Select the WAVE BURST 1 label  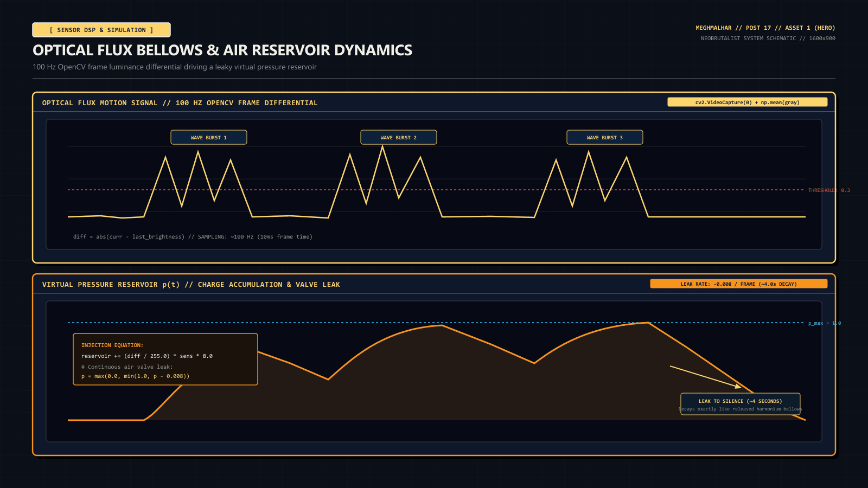coord(209,137)
